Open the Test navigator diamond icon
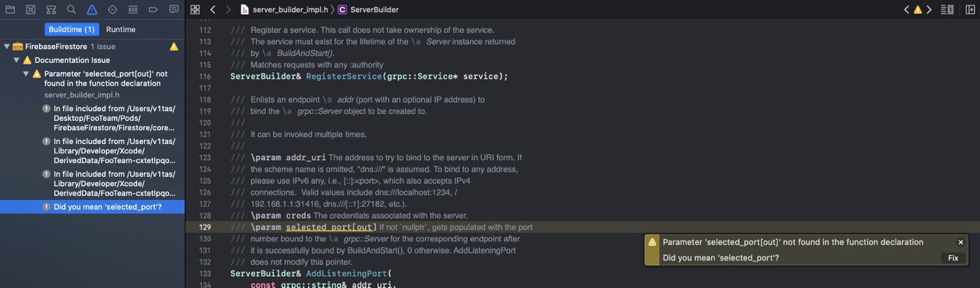The width and height of the screenshot is (980, 288). point(113,10)
